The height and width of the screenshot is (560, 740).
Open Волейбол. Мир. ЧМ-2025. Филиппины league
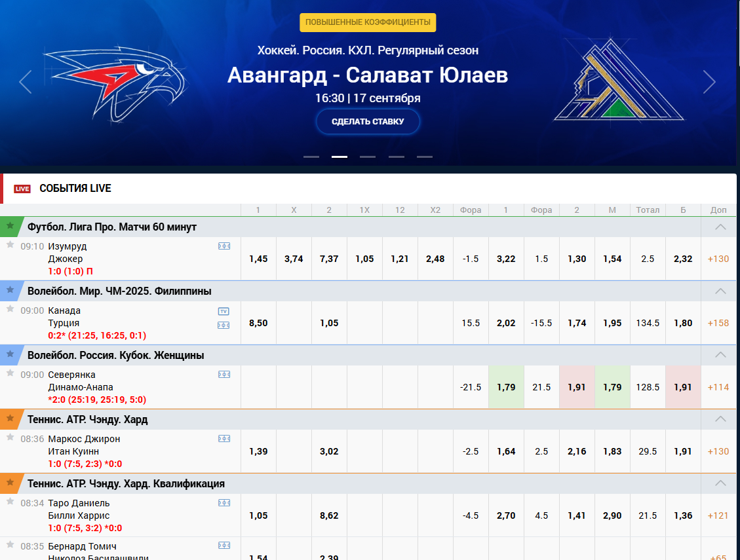[119, 291]
